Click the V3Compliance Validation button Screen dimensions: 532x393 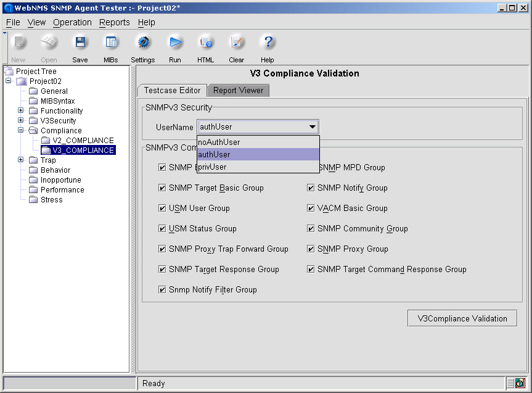[462, 318]
